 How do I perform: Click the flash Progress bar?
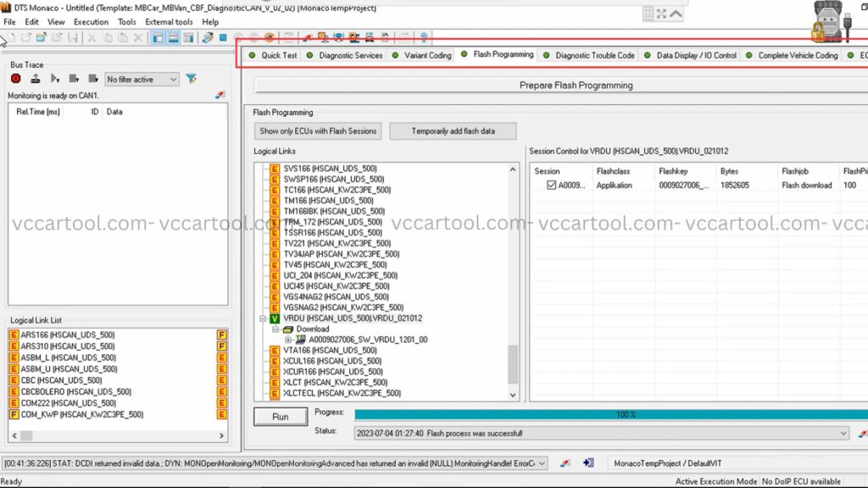[610, 414]
